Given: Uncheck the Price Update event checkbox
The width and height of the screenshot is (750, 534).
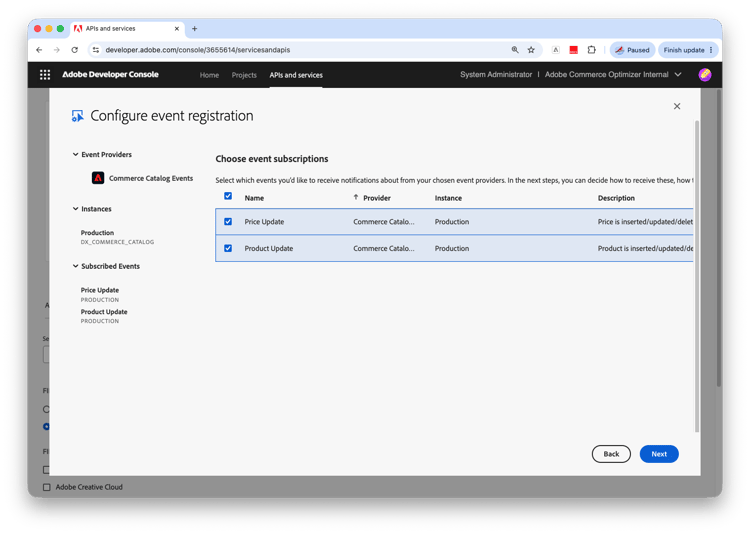Looking at the screenshot, I should coord(228,222).
